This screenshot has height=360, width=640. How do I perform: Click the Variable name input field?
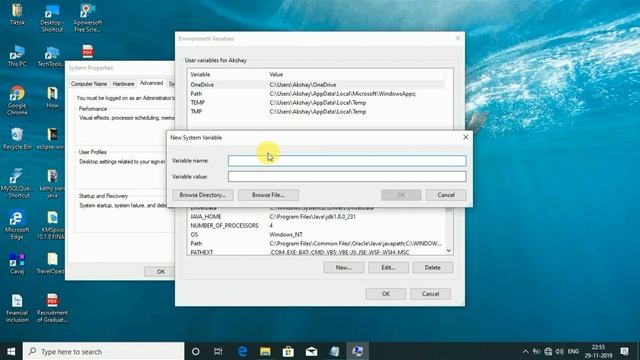[x=347, y=160]
